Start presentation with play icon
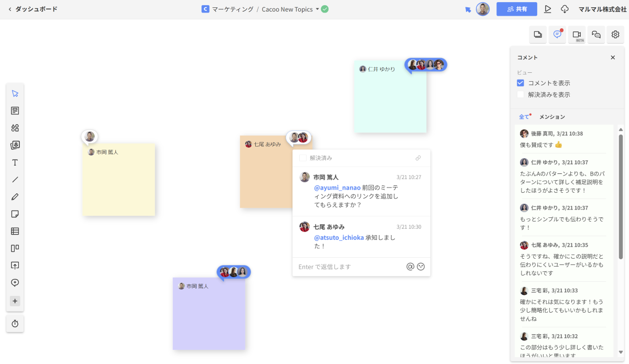 click(x=548, y=9)
